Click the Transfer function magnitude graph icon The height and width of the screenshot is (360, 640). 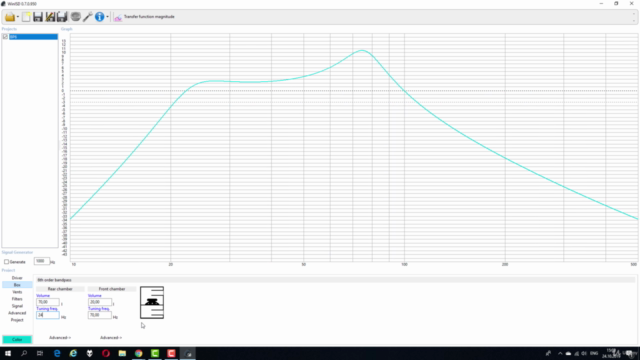click(118, 17)
